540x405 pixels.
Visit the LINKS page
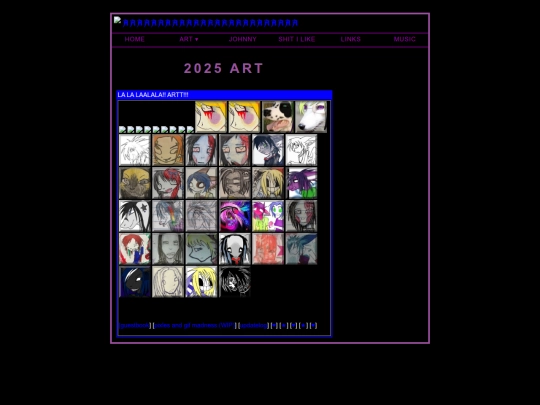coord(351,39)
